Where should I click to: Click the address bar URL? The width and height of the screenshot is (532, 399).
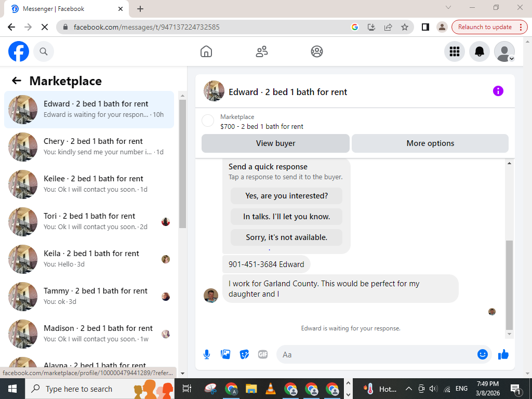pyautogui.click(x=147, y=27)
